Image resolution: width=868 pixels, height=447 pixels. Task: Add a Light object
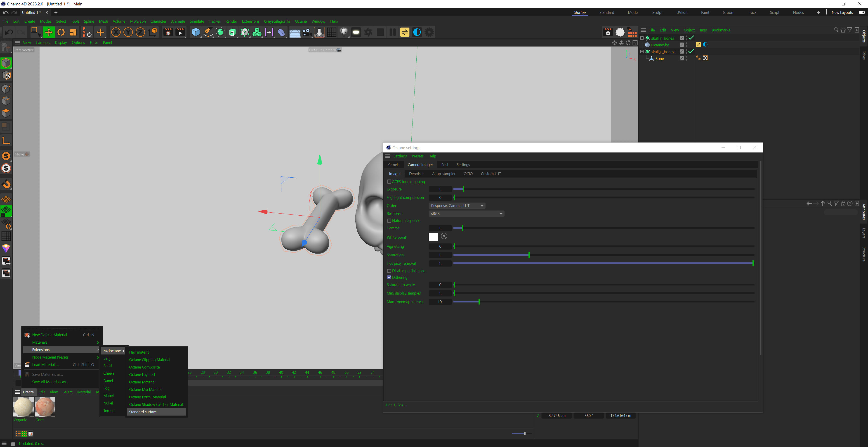[x=343, y=32]
